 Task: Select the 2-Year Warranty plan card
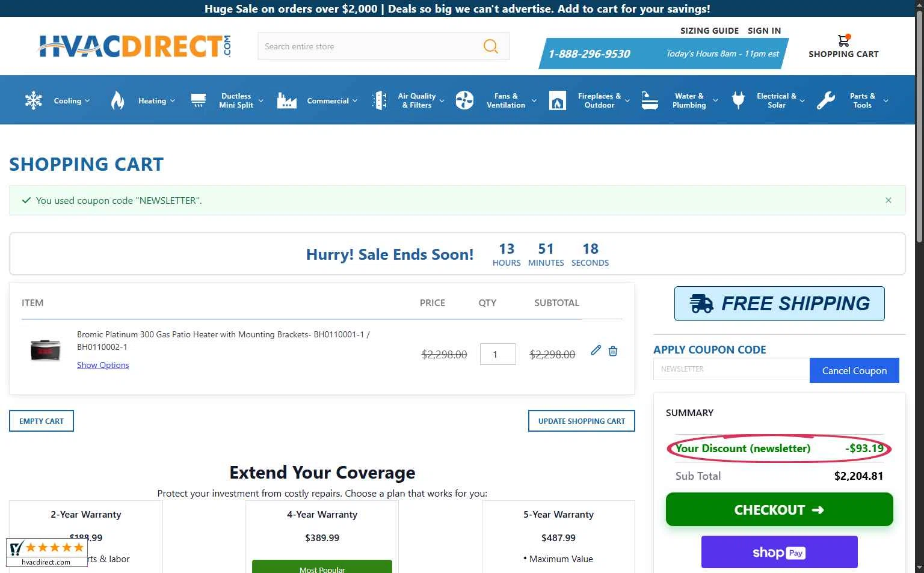[86, 536]
